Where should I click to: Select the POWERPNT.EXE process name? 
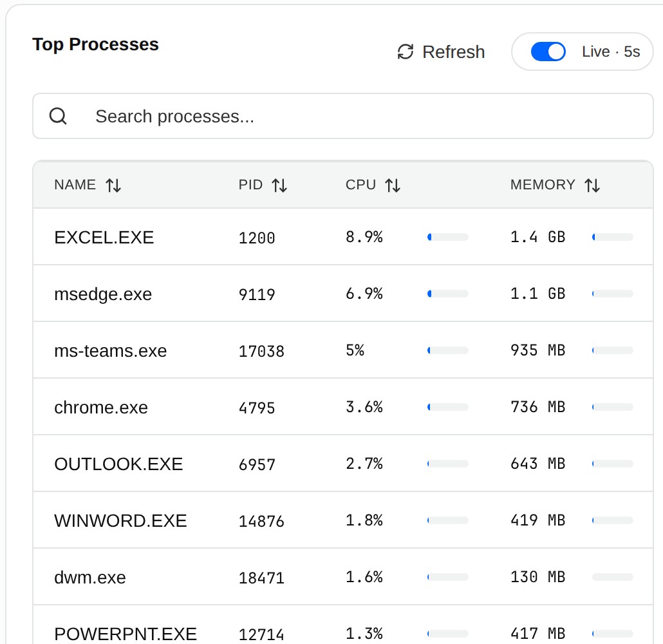pos(126,634)
